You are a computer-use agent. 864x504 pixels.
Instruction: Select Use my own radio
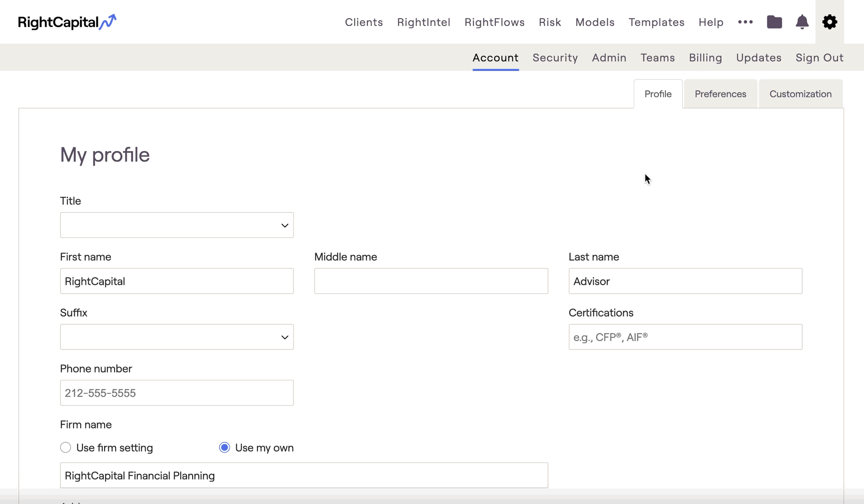pos(225,447)
